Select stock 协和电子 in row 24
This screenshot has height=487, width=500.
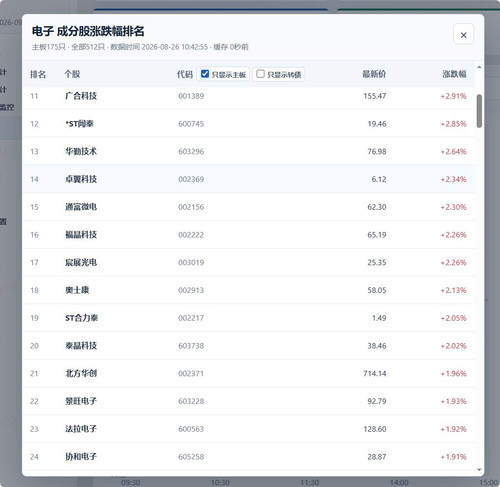point(81,456)
